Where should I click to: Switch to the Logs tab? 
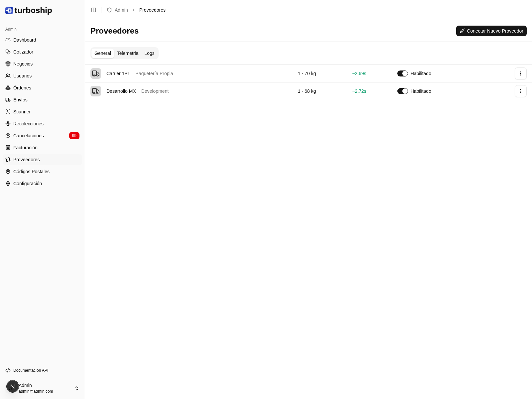tap(149, 53)
